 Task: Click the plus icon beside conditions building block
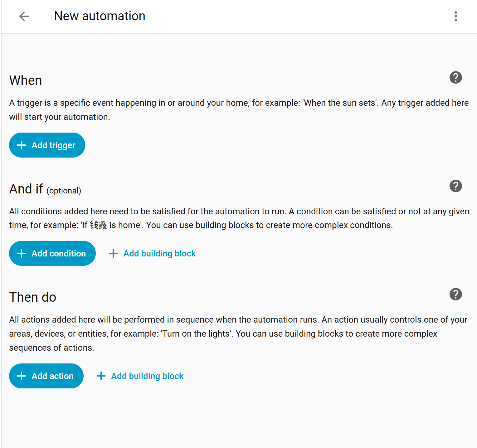[113, 253]
